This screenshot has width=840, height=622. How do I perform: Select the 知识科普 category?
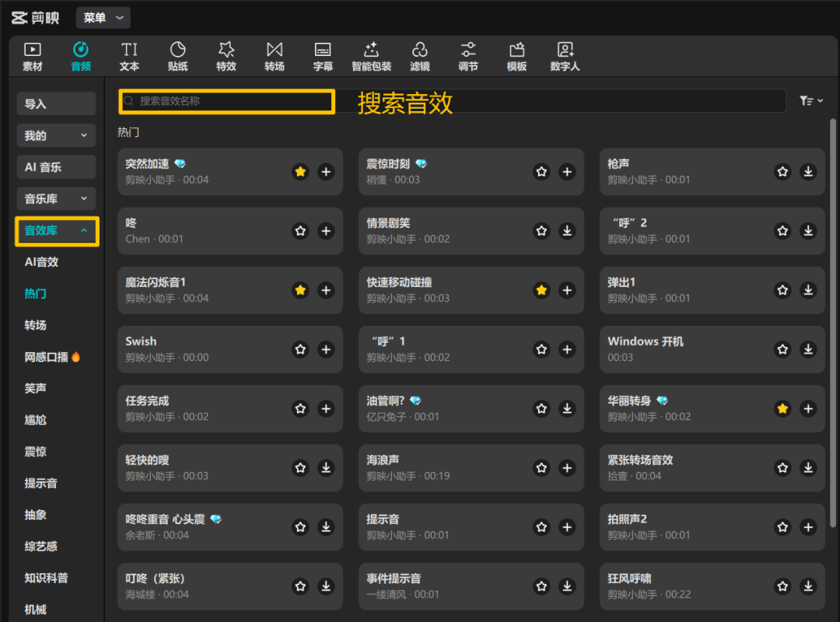(x=47, y=578)
